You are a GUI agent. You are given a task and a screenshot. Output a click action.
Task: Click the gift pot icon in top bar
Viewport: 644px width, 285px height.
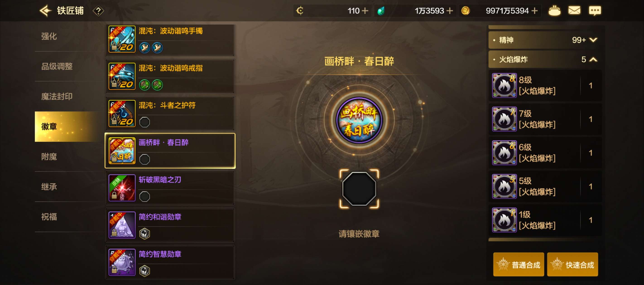click(554, 11)
